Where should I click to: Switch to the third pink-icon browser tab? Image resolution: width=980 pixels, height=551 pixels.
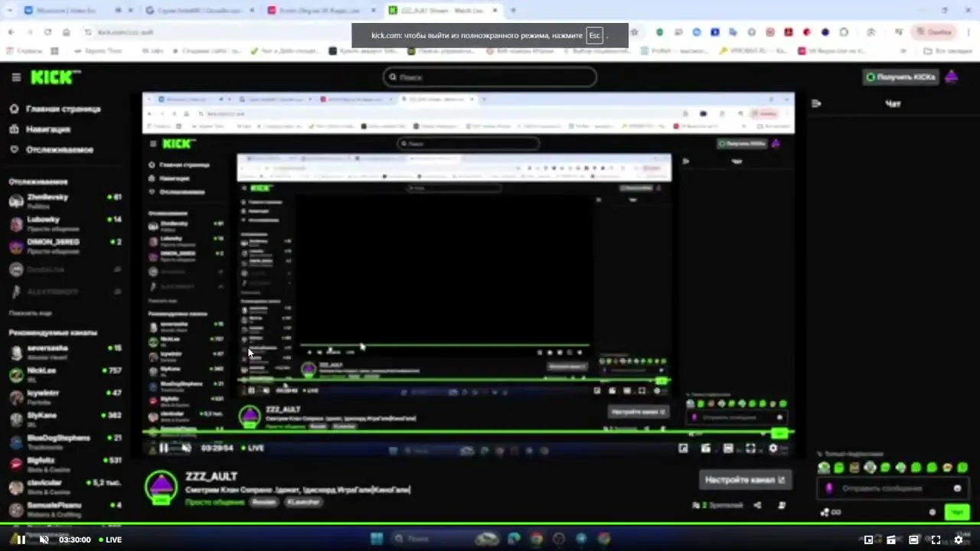coord(320,11)
